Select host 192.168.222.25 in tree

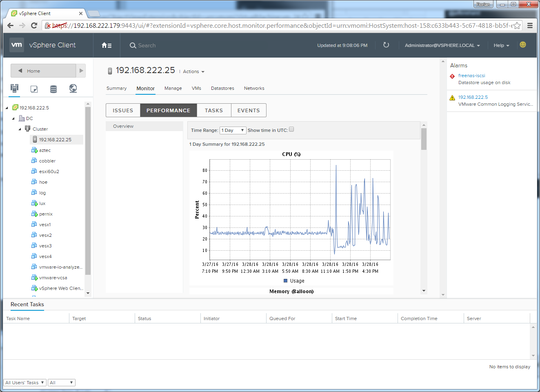tap(56, 139)
